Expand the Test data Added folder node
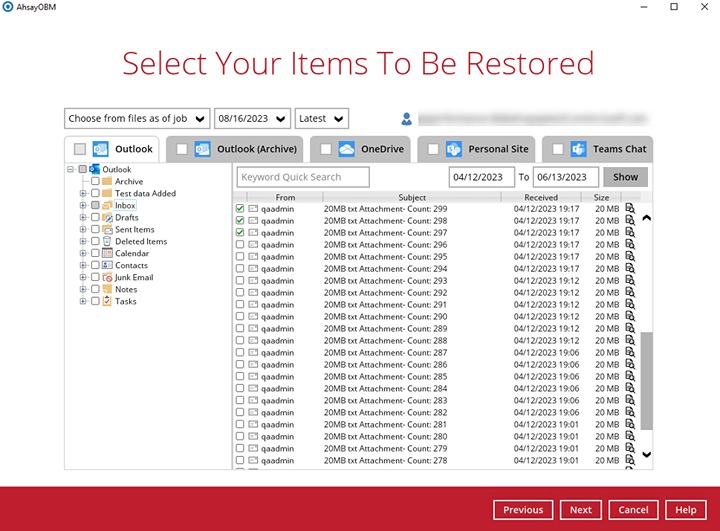 point(83,194)
